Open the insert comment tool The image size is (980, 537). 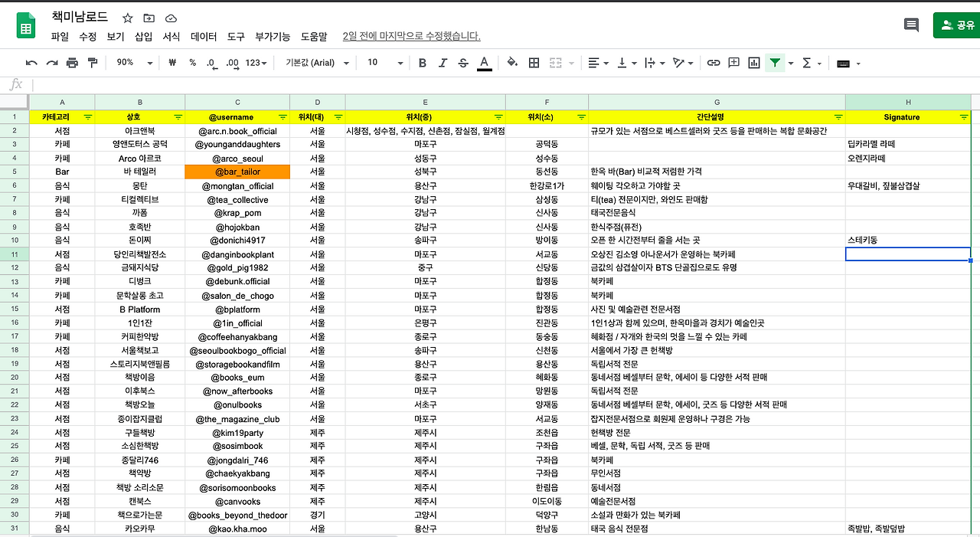(733, 63)
